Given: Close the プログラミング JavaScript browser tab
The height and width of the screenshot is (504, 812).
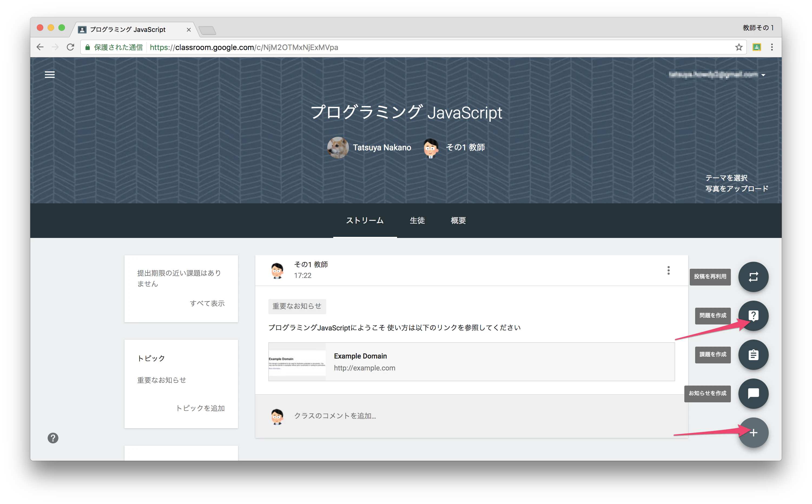Looking at the screenshot, I should click(x=189, y=30).
